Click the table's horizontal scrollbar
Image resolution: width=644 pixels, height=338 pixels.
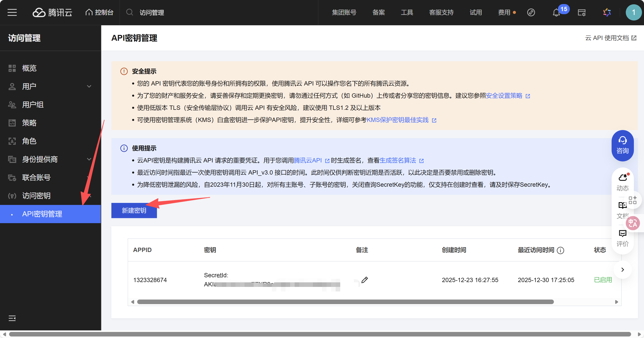345,302
